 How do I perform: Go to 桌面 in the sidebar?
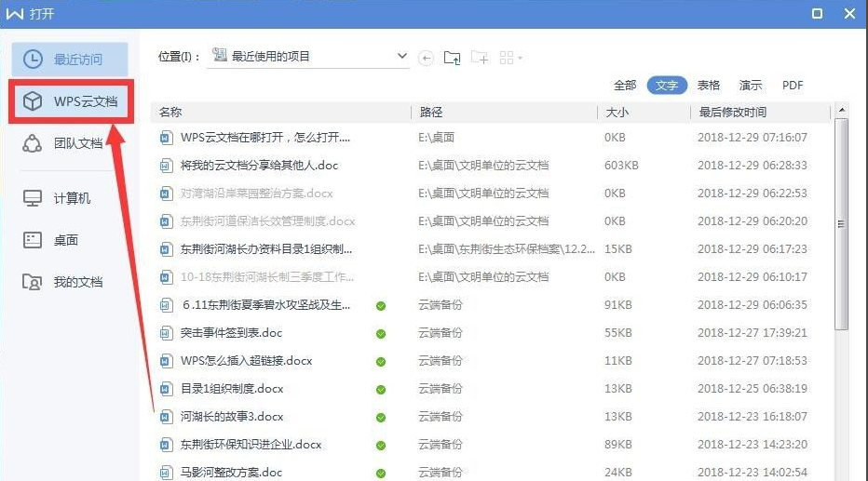[51, 240]
